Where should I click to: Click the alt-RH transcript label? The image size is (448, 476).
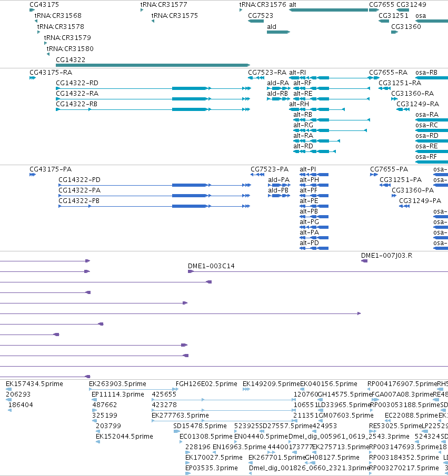click(x=299, y=104)
